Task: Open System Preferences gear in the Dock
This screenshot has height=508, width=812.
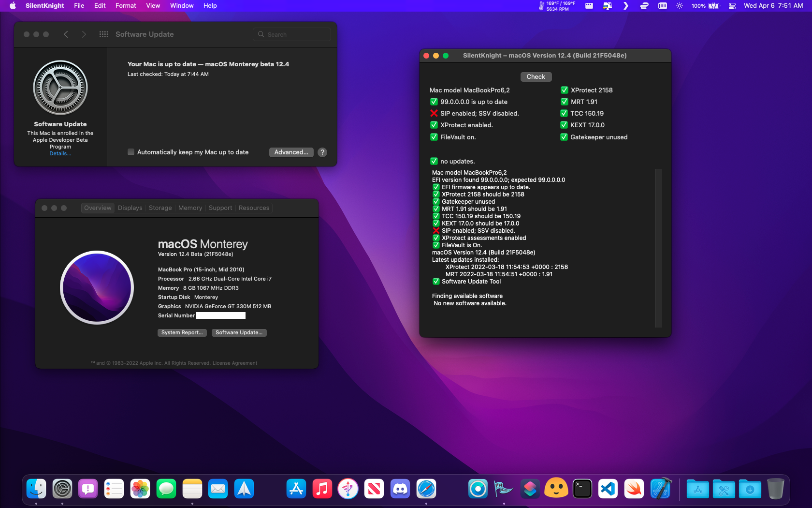Action: click(x=62, y=489)
